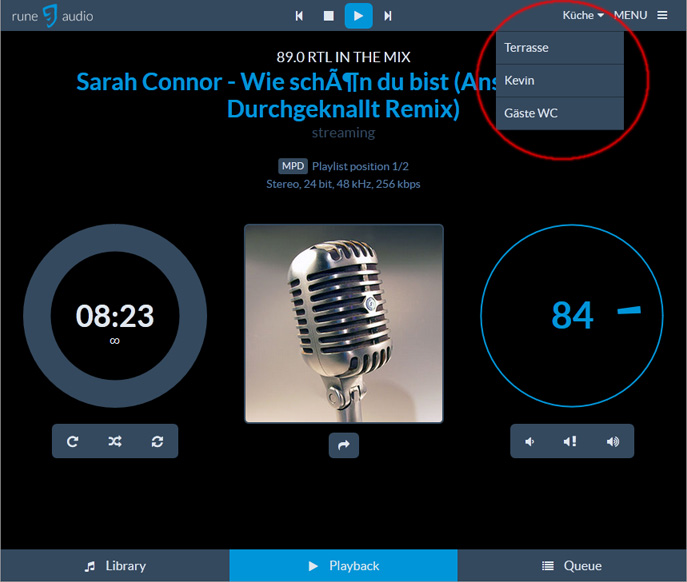Select Gäste WC from the player list
Image resolution: width=687 pixels, height=582 pixels.
coord(560,114)
